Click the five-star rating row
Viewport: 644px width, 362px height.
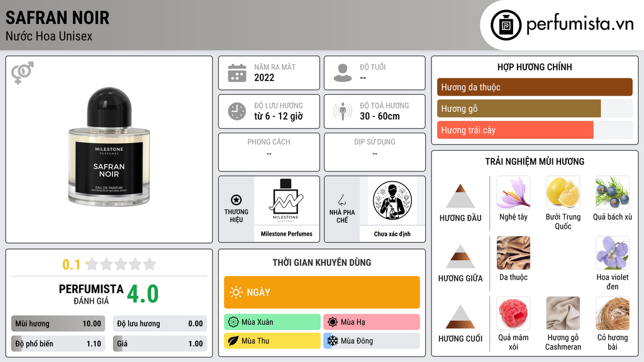click(x=121, y=265)
